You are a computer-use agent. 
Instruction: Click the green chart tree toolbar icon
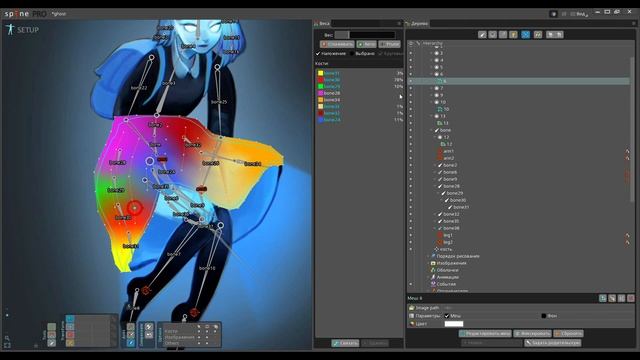[x=538, y=35]
